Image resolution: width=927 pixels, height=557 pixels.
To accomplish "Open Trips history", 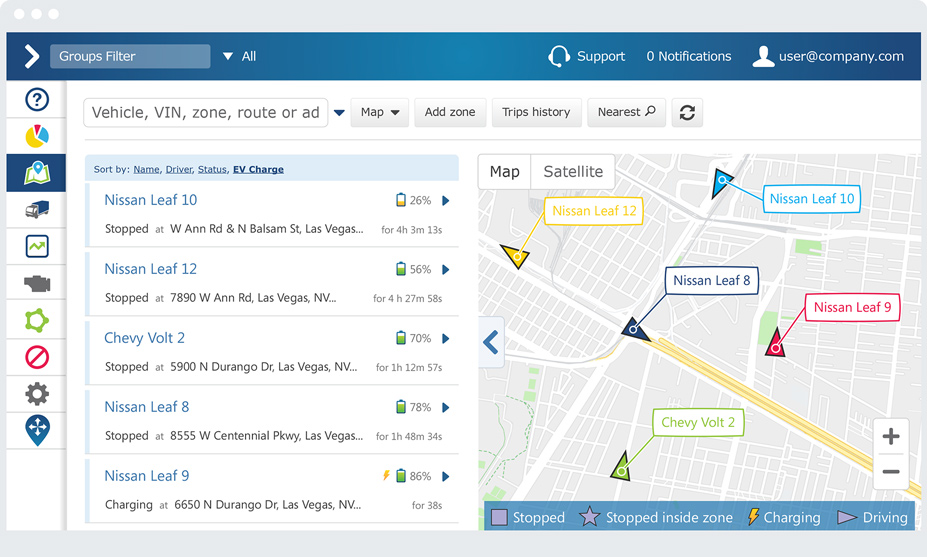I will pyautogui.click(x=536, y=112).
